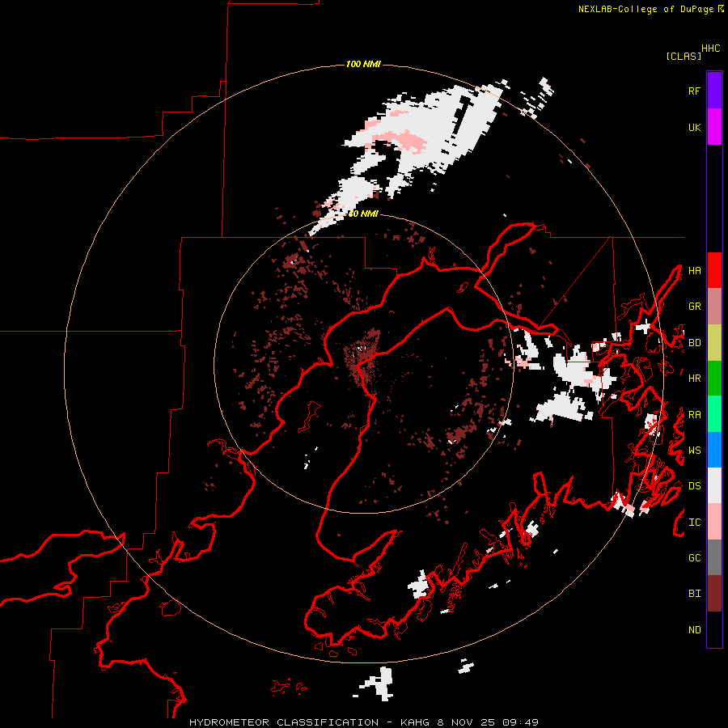Click the BI legend label
728x728 pixels.
(x=694, y=594)
